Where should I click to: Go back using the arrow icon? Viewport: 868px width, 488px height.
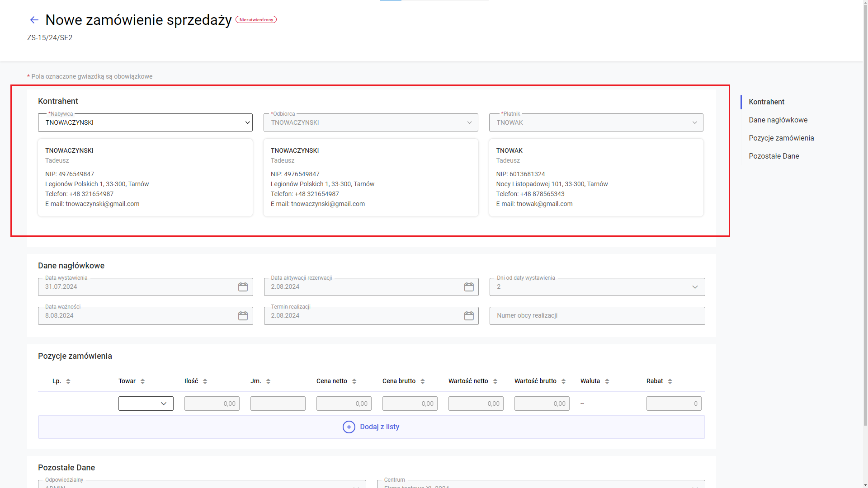coord(34,20)
